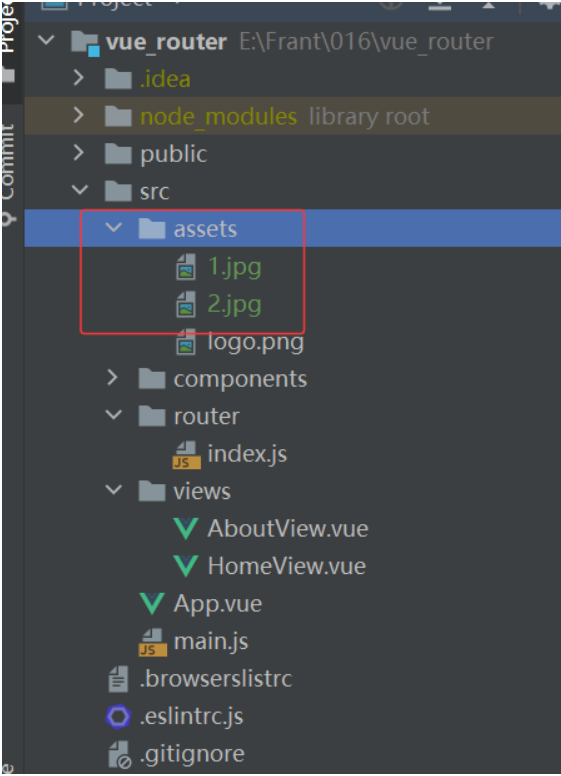Expand the node_modules folder
The image size is (561, 776).
point(79,115)
